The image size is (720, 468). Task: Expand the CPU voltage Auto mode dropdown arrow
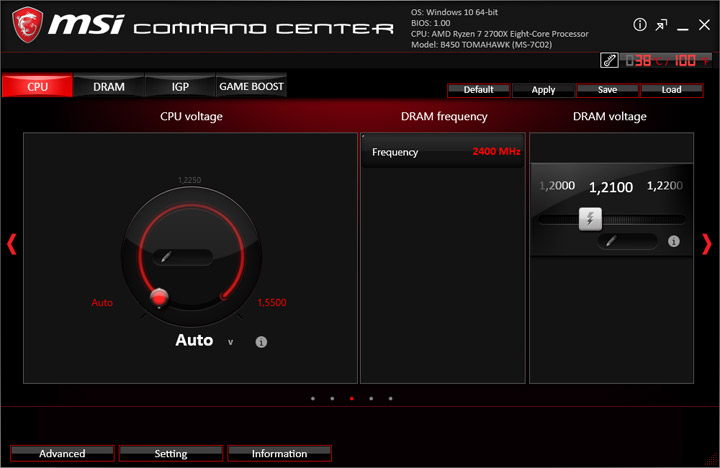click(231, 342)
